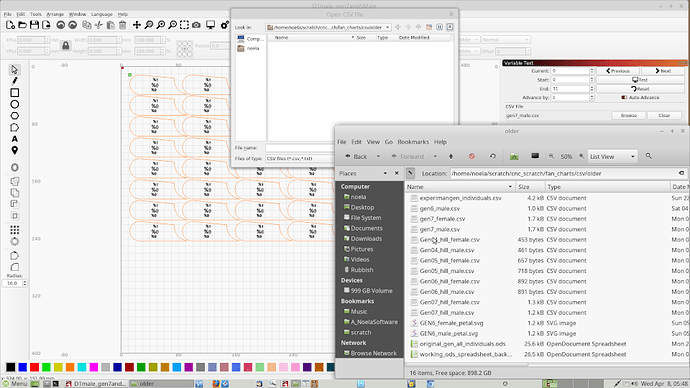Viewport: 690px width, 388px height.
Task: Select the position marker pin tool
Action: (x=15, y=150)
